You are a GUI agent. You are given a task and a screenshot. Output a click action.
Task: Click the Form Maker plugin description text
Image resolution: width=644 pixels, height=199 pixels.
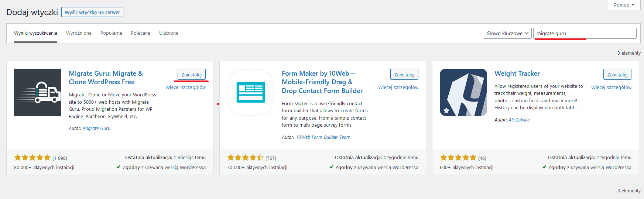(x=325, y=114)
